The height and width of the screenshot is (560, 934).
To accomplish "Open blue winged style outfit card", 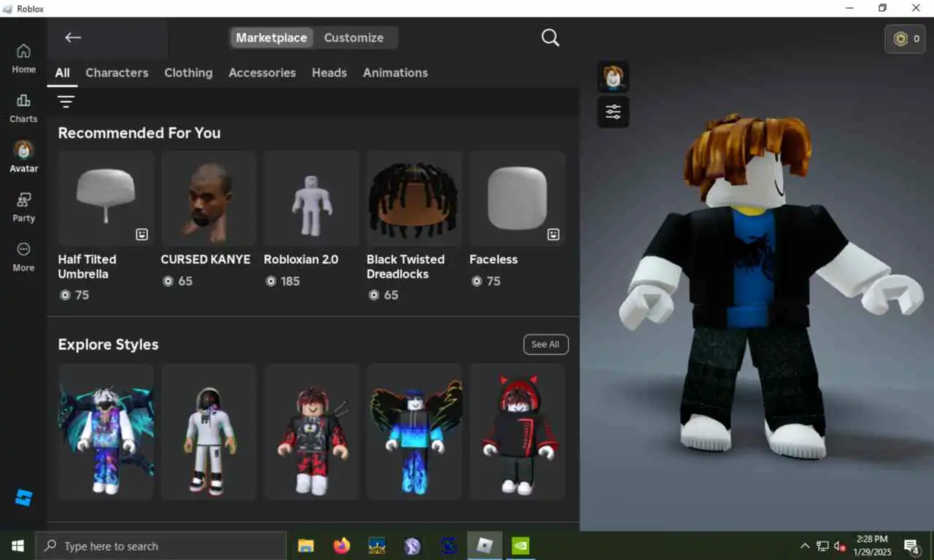I will click(106, 432).
